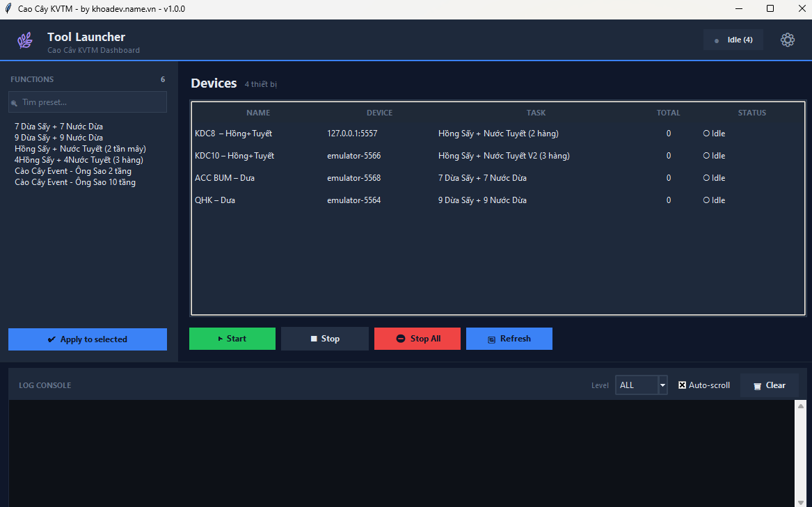Select preset 9 Dừa Sấy + 9 Nước Dừa
Image resolution: width=812 pixels, height=507 pixels.
[58, 137]
